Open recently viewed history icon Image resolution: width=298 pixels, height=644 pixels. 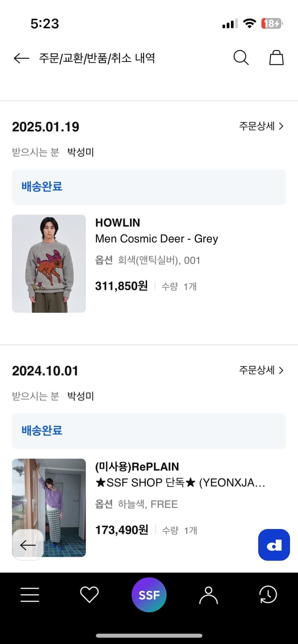coord(268,595)
